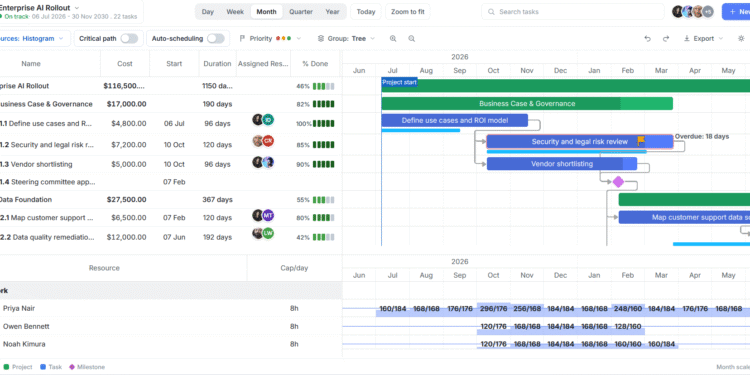Click the 07 Jun start date cell
Image resolution: width=750 pixels, height=375 pixels.
[174, 237]
